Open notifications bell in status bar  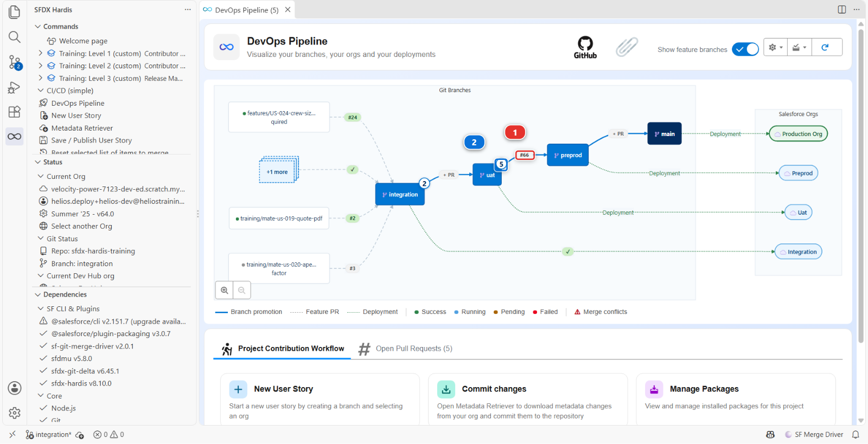856,435
